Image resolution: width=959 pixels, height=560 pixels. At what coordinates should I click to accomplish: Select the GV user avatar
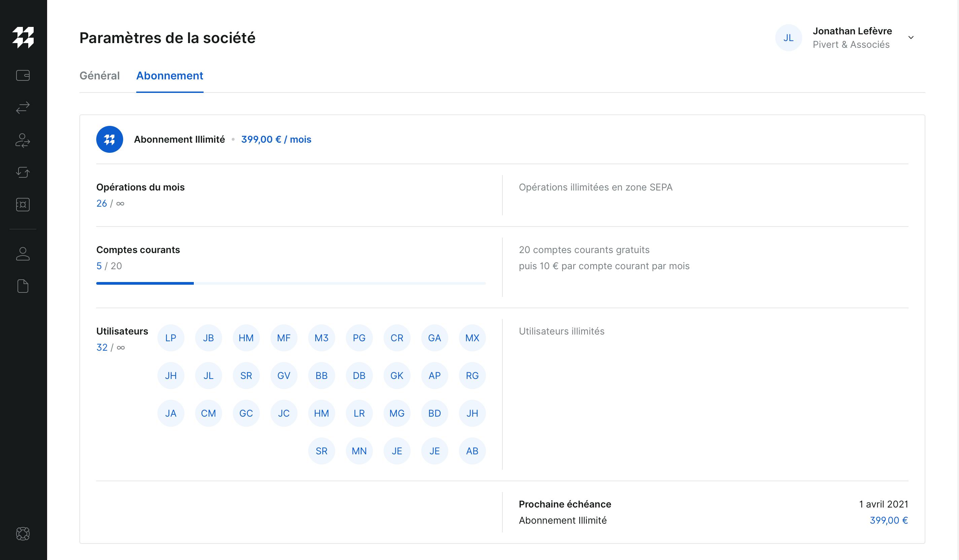(284, 375)
